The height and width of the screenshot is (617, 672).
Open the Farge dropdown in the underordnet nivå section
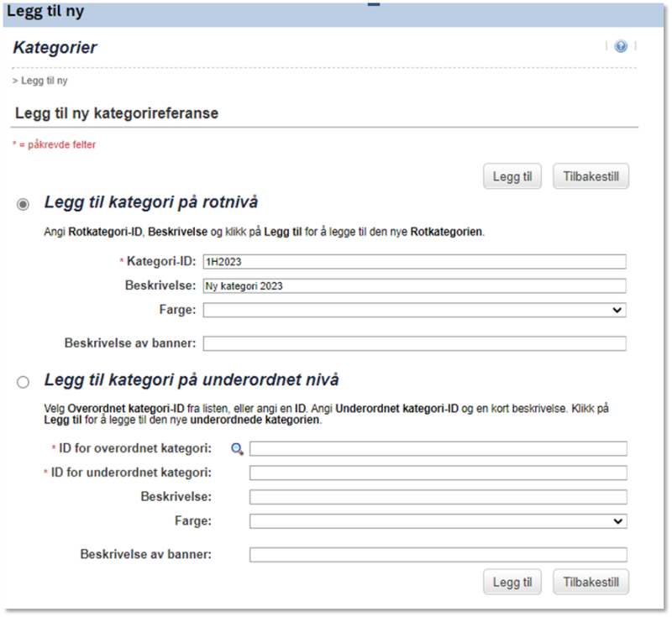[x=438, y=521]
